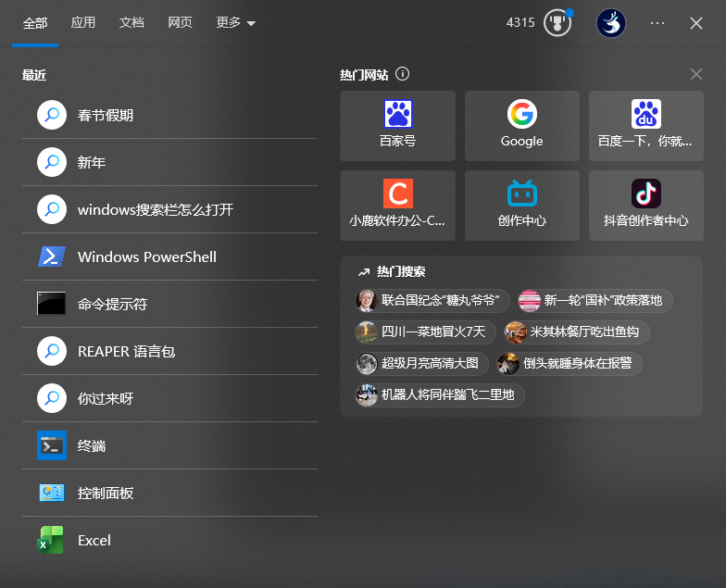Launch 命令提示符 from recent list
The width and height of the screenshot is (726, 588).
[x=170, y=304]
